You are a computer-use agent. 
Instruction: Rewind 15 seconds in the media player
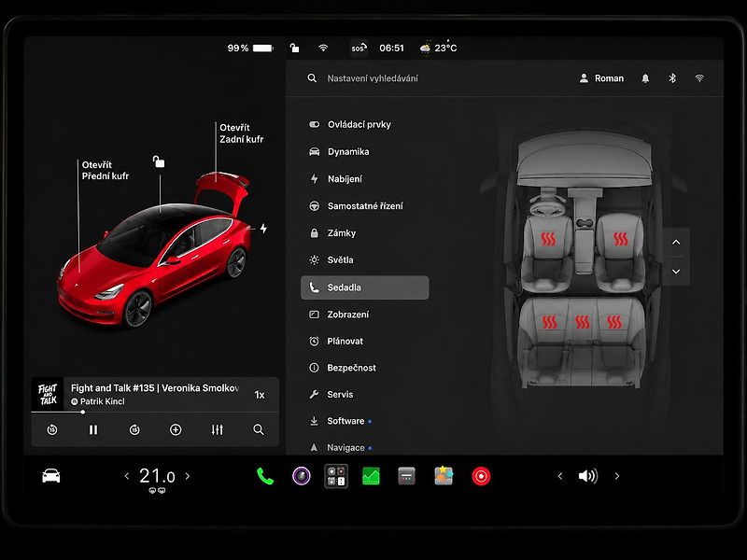click(52, 429)
